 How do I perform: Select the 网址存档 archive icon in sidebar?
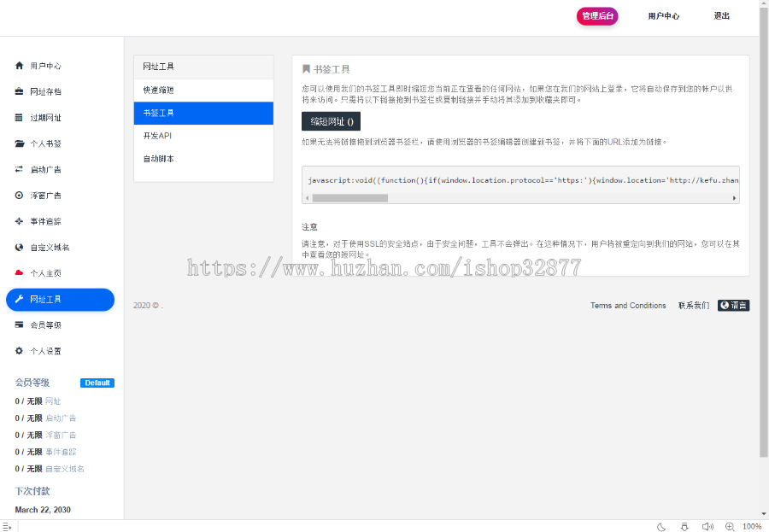19,91
